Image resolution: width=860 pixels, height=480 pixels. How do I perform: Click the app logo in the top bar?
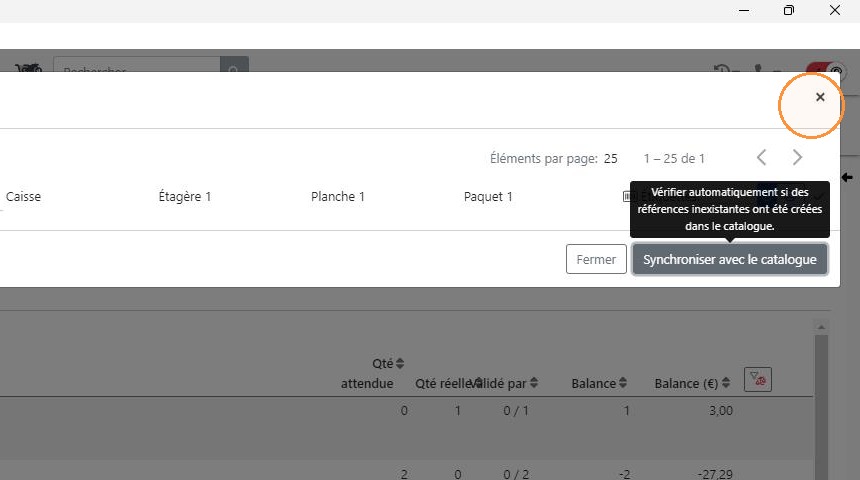(x=29, y=67)
